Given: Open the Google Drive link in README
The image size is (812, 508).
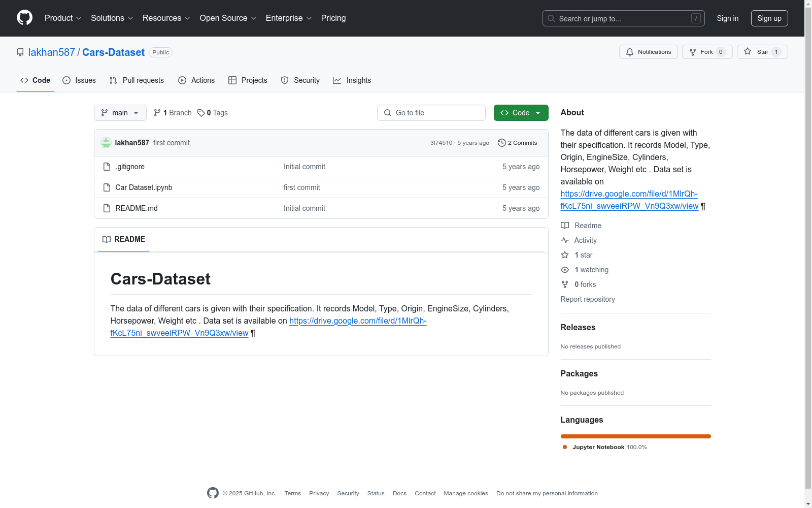Looking at the screenshot, I should (x=357, y=321).
